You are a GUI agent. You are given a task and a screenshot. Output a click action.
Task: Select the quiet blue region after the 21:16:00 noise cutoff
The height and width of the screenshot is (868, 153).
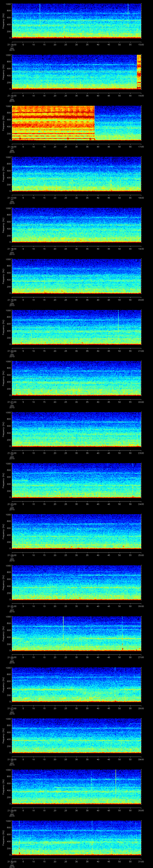click(118, 123)
